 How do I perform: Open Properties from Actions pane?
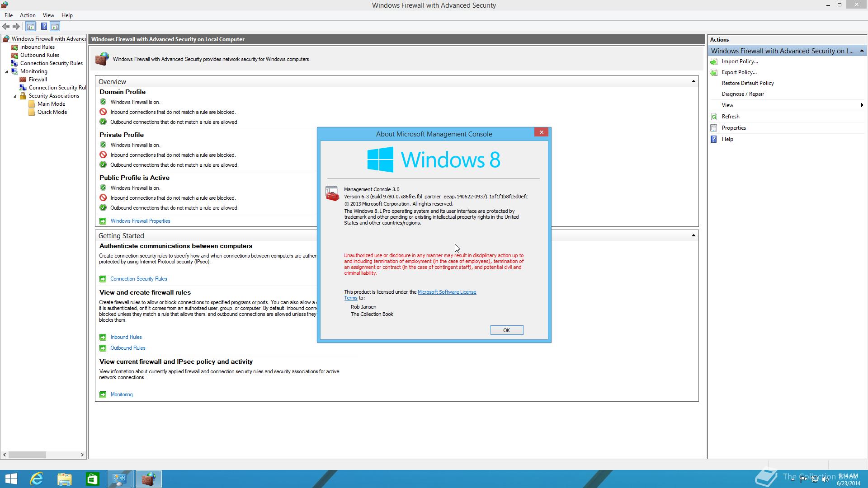734,128
